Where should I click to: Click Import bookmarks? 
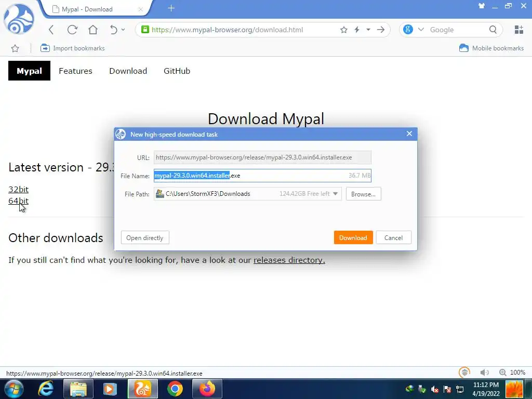pos(73,48)
